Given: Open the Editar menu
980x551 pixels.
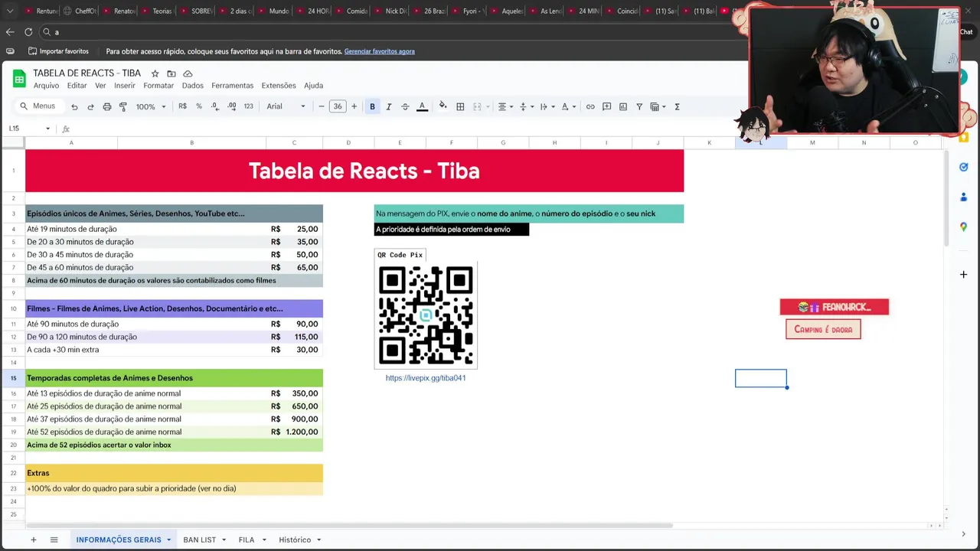Looking at the screenshot, I should [77, 86].
